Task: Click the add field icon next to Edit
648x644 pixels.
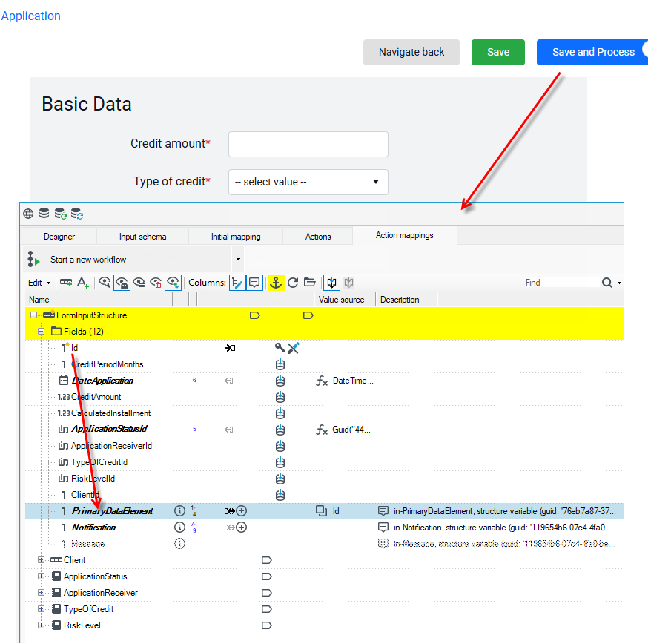Action: coord(66,283)
